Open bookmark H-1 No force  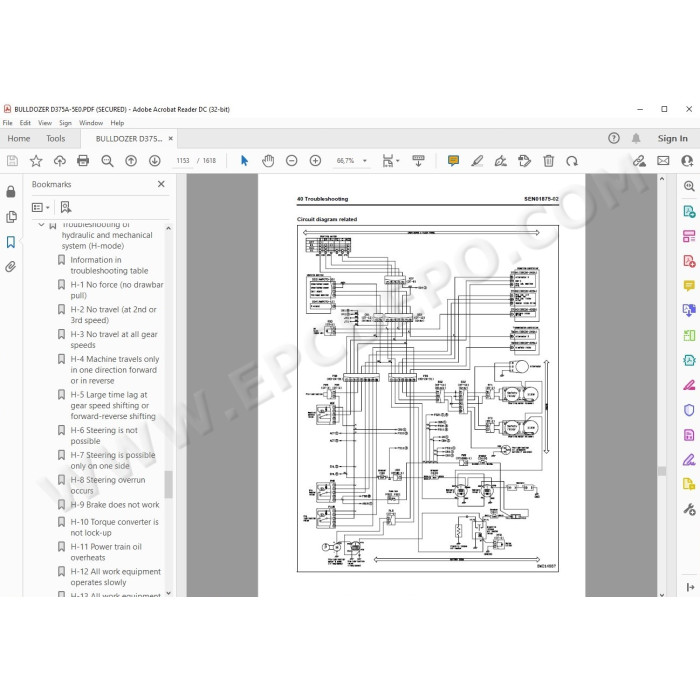tap(117, 290)
